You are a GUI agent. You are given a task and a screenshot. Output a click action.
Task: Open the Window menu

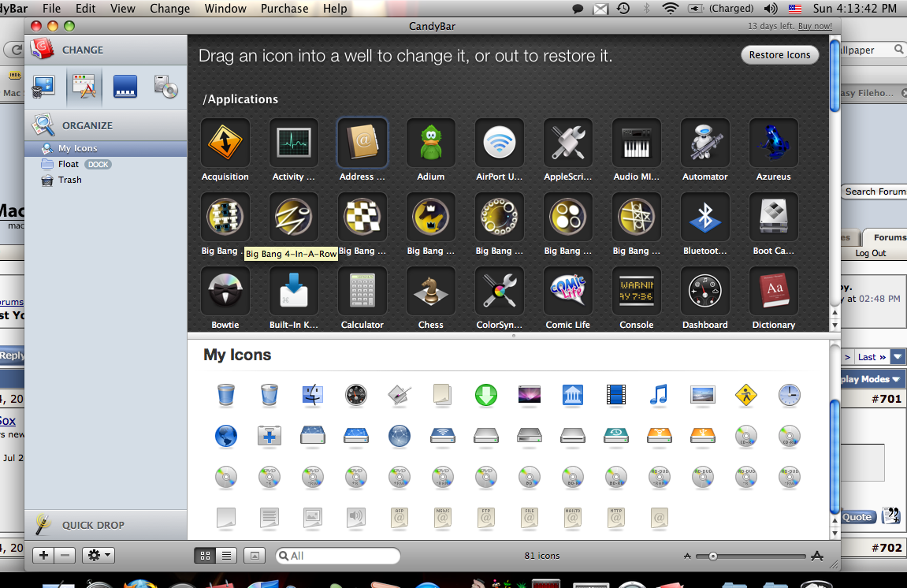point(225,9)
